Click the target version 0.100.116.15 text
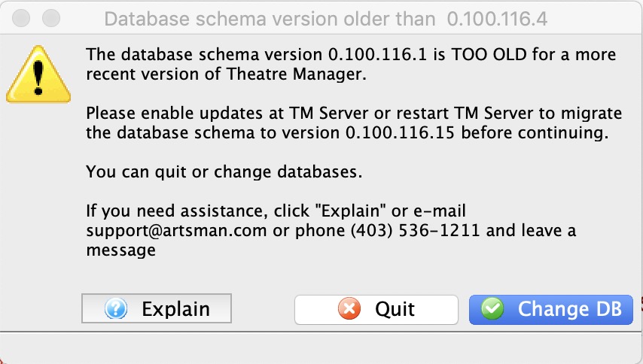Viewport: 643px width, 364px height. (400, 132)
